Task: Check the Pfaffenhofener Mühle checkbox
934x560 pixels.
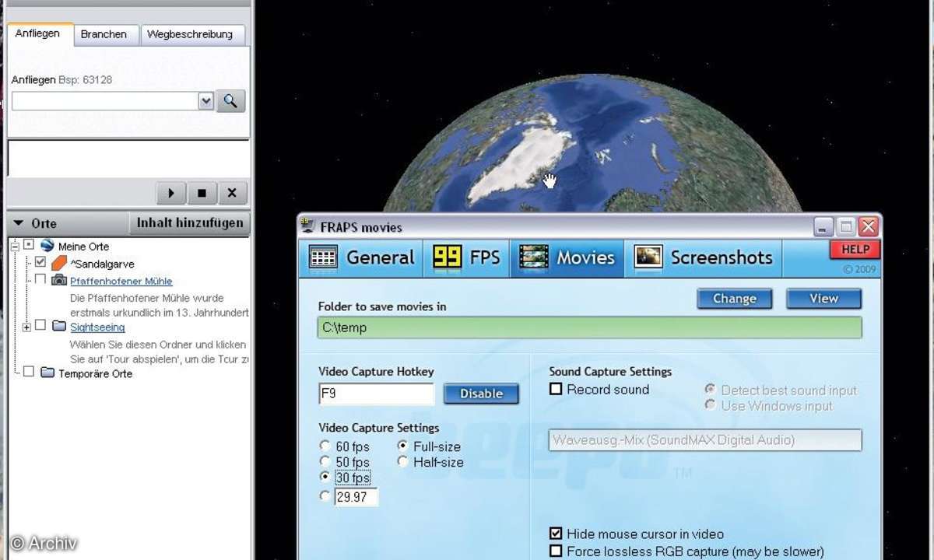Action: pos(40,280)
